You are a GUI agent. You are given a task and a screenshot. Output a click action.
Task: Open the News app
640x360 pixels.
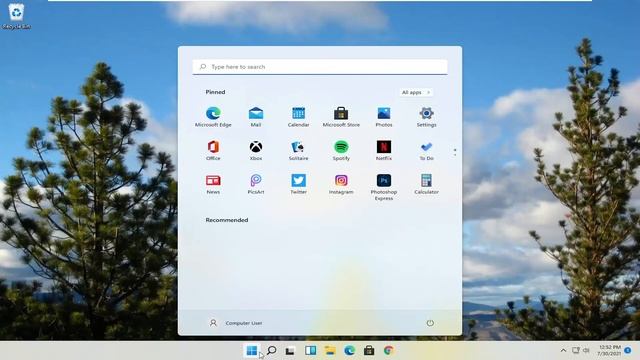pos(213,184)
